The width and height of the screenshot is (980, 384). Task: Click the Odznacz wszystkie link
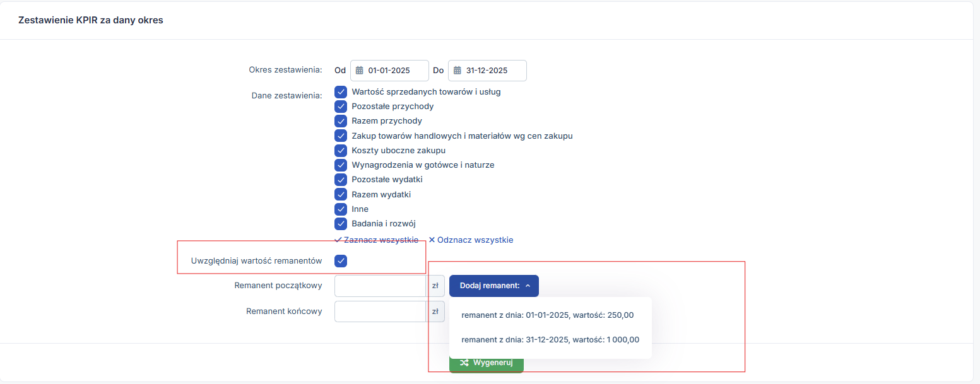pos(471,240)
